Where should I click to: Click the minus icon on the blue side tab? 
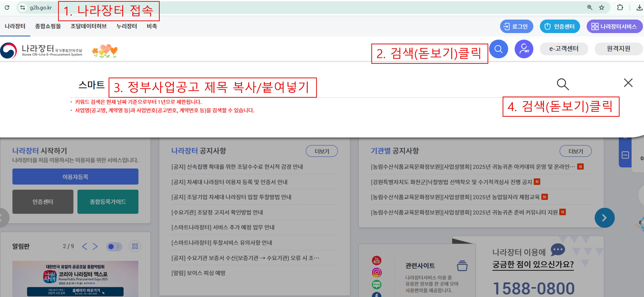pos(625,155)
